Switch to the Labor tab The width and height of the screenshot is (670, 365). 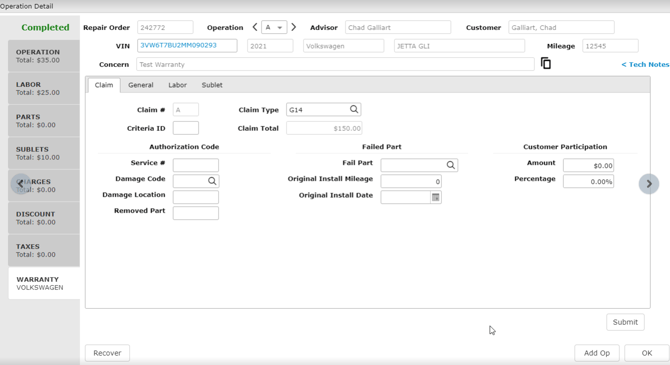177,85
